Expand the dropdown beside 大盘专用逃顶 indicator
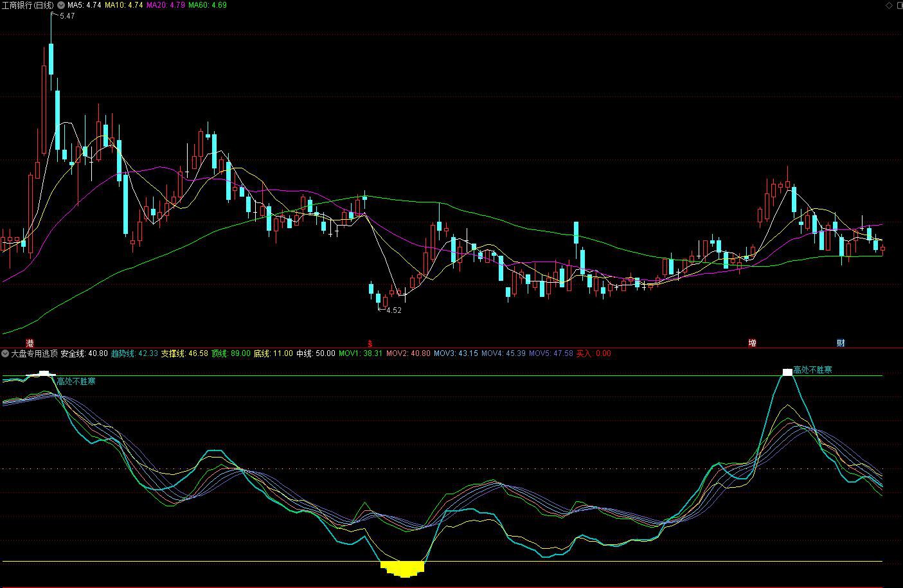The height and width of the screenshot is (588, 903). pyautogui.click(x=5, y=353)
